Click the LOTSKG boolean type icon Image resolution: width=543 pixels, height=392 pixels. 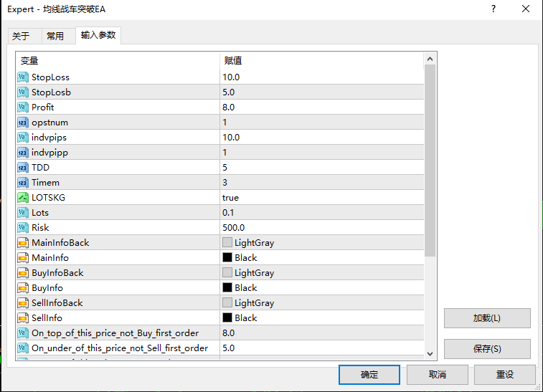pos(22,198)
